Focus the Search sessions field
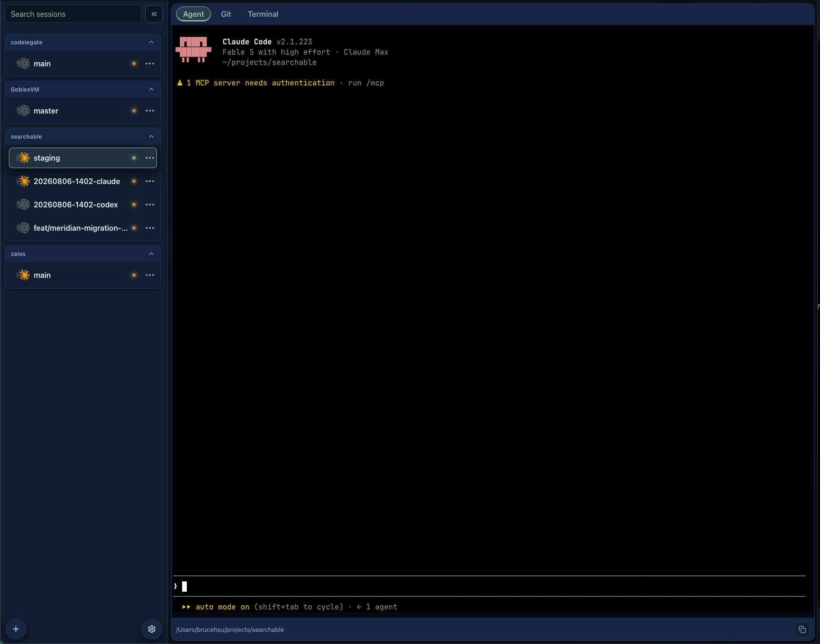820x644 pixels. (x=73, y=14)
